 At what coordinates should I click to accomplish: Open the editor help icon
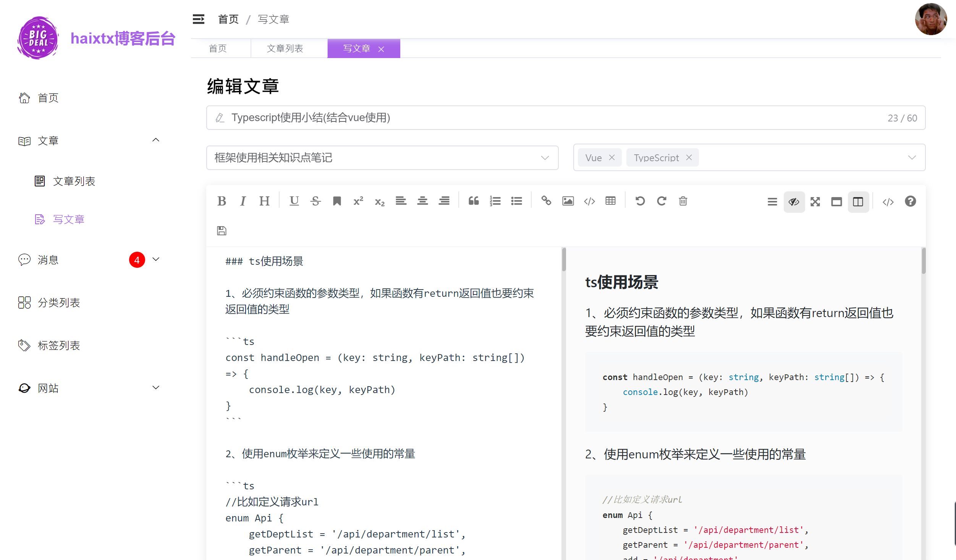[x=910, y=201]
